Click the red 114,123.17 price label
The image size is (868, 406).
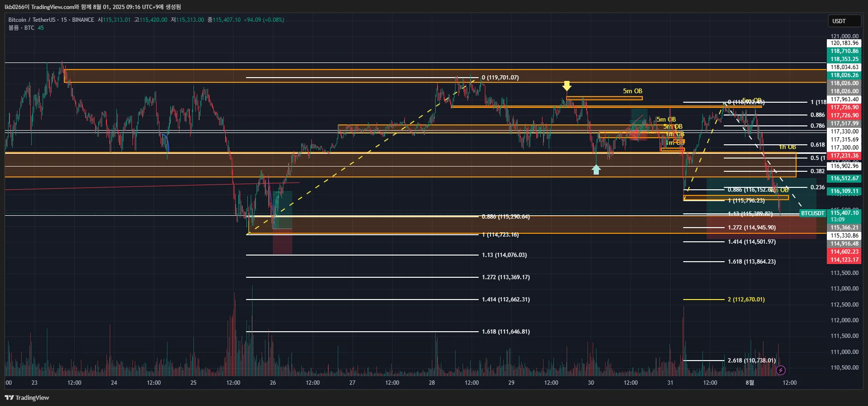(844, 260)
